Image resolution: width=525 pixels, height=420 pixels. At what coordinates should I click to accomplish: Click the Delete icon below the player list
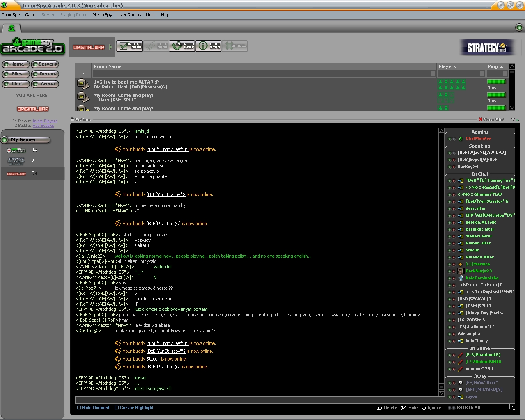(379, 408)
